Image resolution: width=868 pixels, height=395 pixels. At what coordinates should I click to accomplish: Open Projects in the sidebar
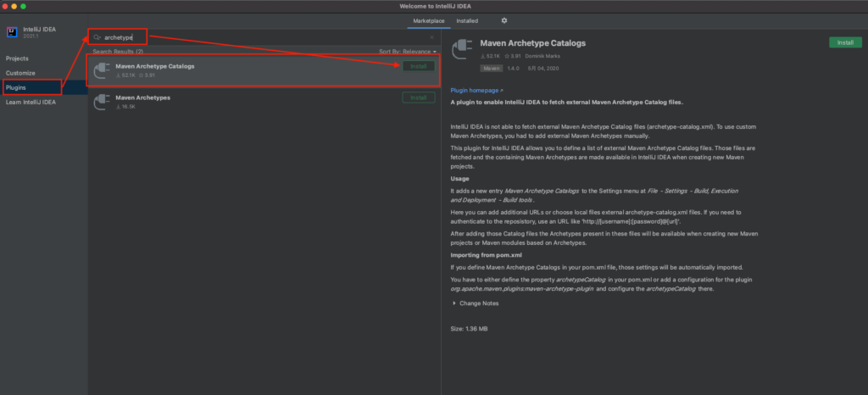click(x=17, y=58)
